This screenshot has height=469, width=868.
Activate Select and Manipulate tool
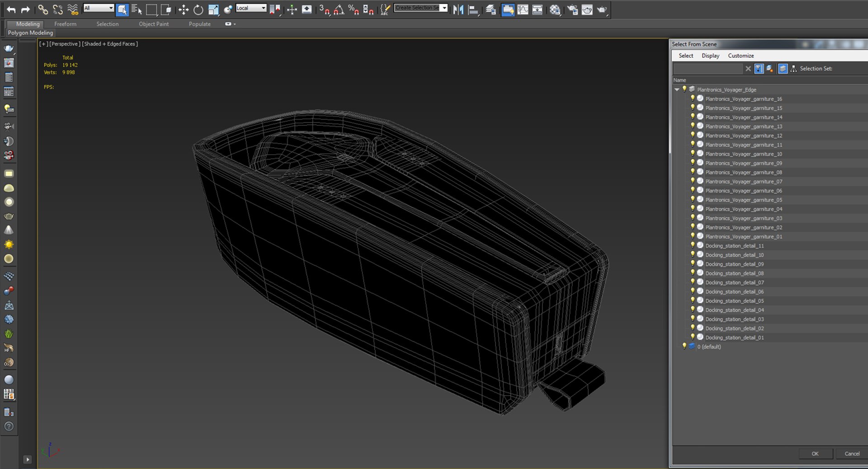point(292,9)
